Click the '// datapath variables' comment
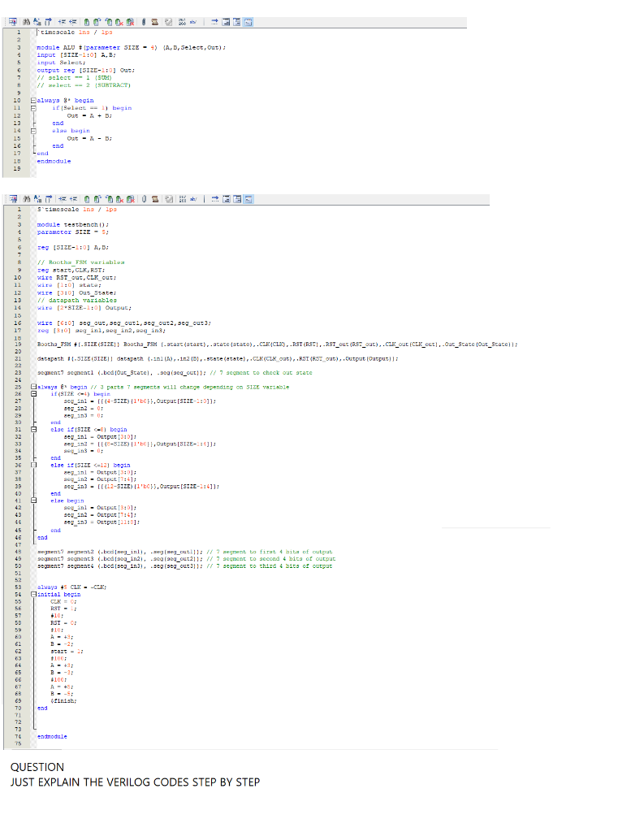The image size is (644, 832). click(77, 300)
